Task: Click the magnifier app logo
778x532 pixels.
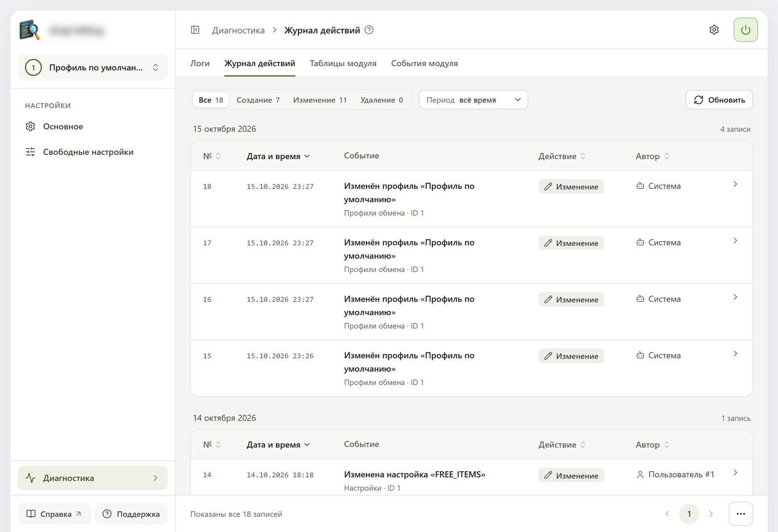Action: [x=30, y=30]
